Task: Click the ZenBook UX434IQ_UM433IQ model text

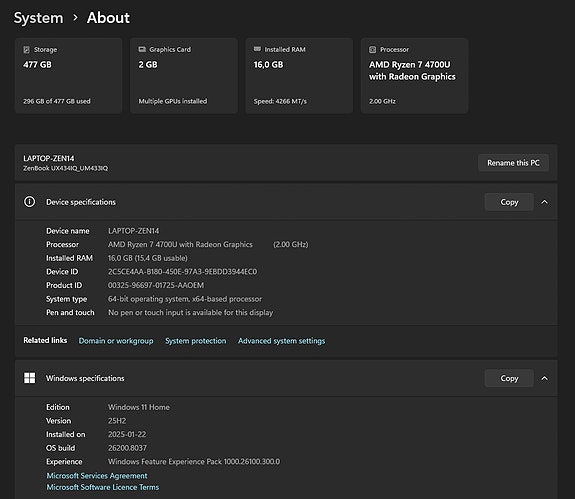Action: [66, 168]
